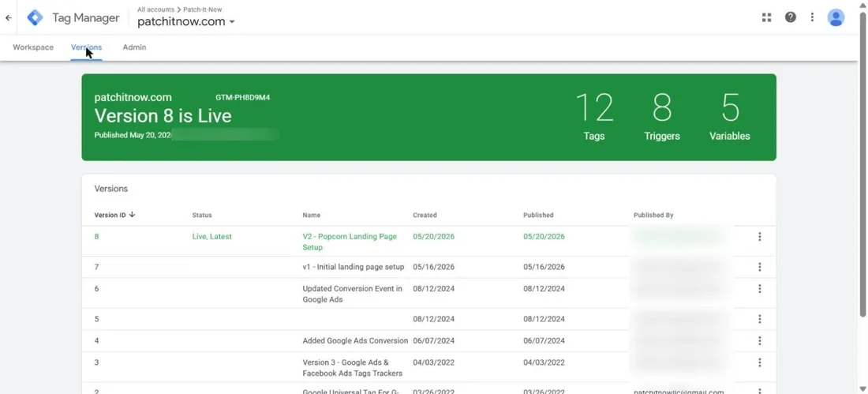Click the Version 8 is Live heading
Screen dimensions: 868x394
point(163,116)
